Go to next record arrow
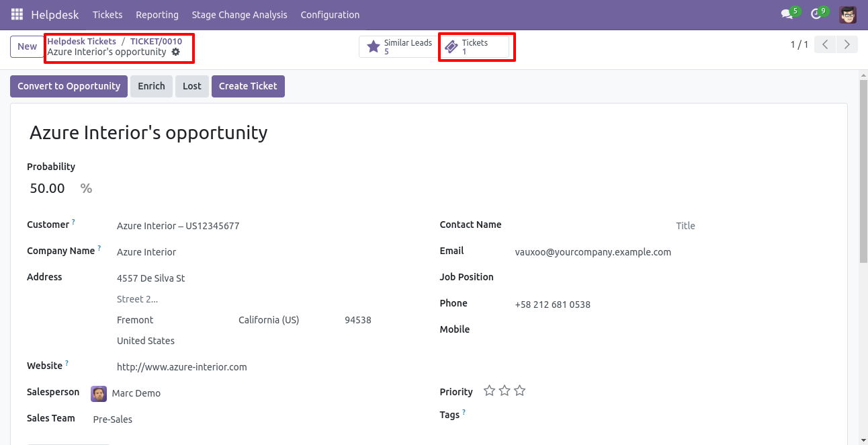 coord(847,45)
